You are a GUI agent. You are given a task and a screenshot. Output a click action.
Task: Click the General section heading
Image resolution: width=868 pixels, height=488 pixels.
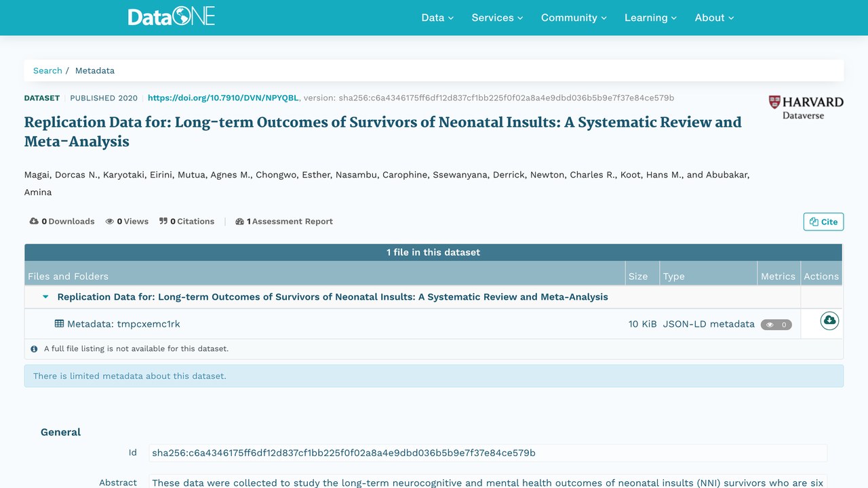pos(60,432)
